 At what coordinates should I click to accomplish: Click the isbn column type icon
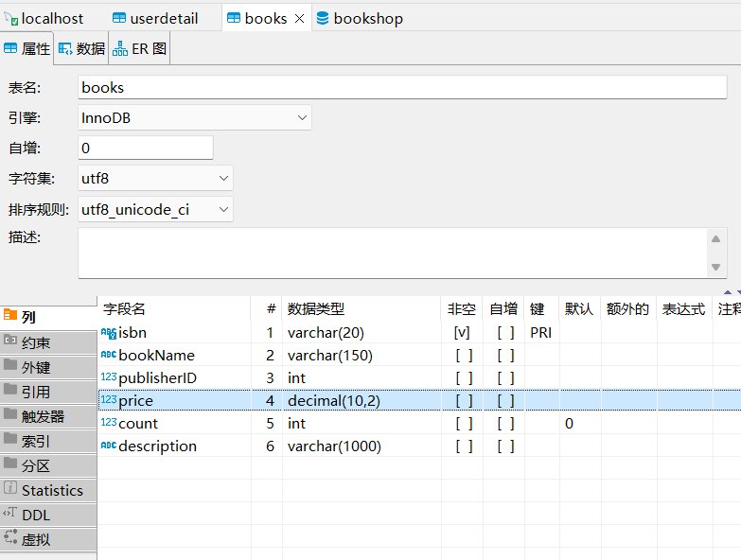click(x=109, y=333)
